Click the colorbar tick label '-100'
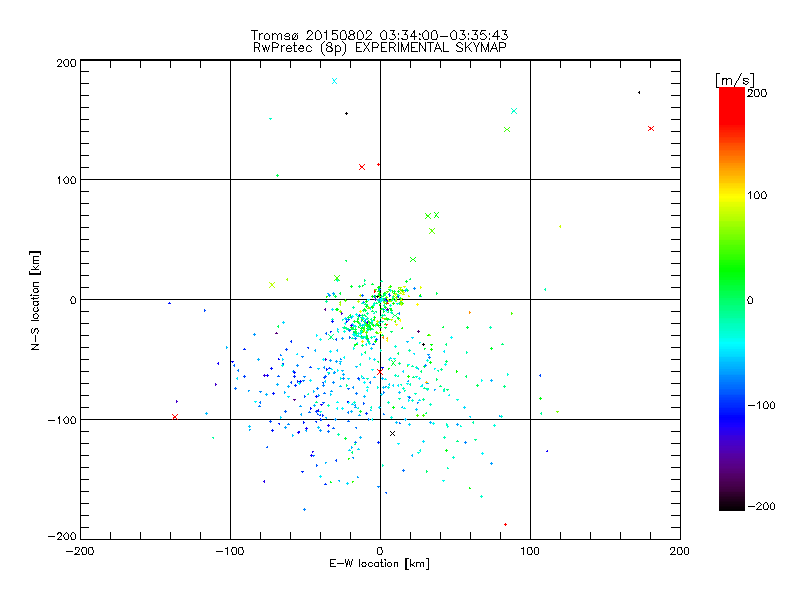800x600 pixels. pos(761,406)
